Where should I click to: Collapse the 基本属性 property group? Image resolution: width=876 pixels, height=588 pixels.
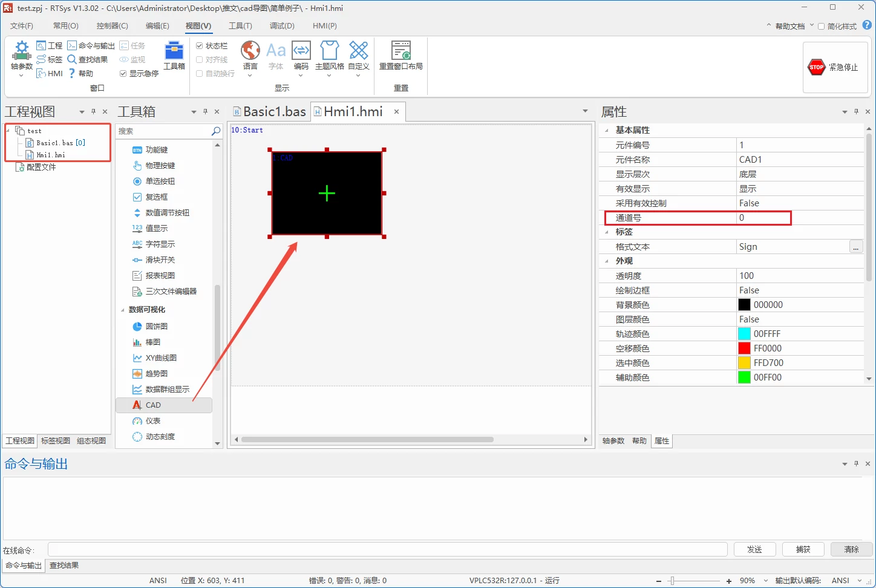tap(607, 130)
